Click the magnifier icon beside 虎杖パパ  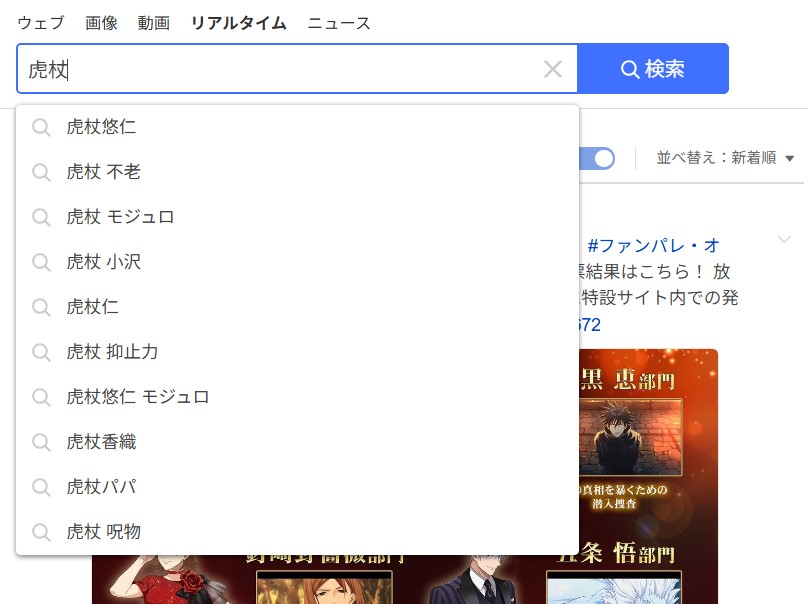click(41, 487)
